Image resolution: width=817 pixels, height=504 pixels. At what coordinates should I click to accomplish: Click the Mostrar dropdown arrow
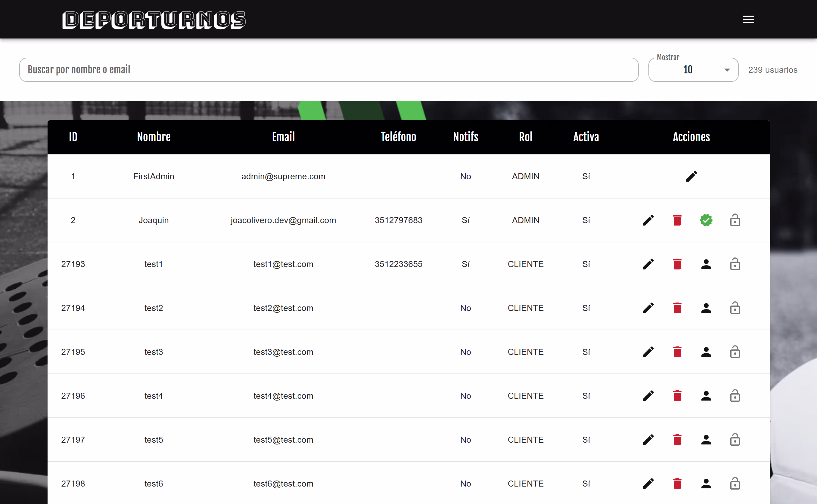(x=727, y=70)
